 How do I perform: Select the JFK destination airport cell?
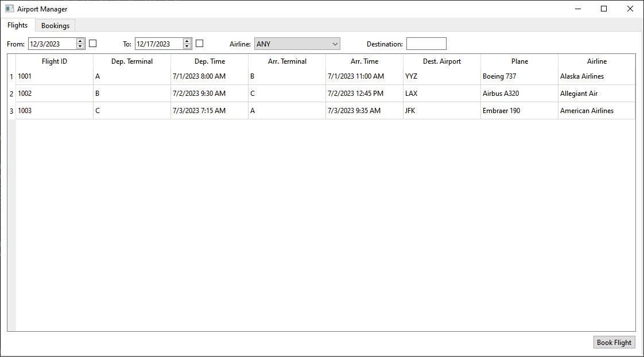[442, 111]
